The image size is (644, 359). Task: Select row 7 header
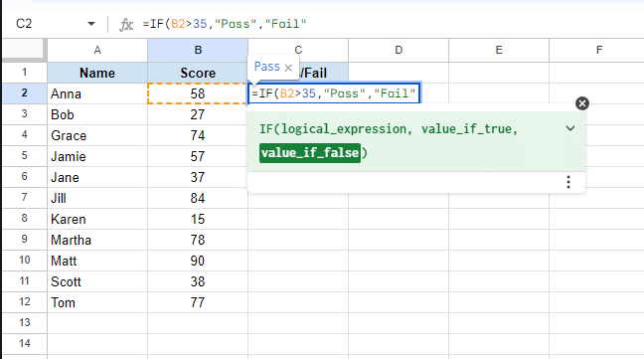[x=25, y=198]
